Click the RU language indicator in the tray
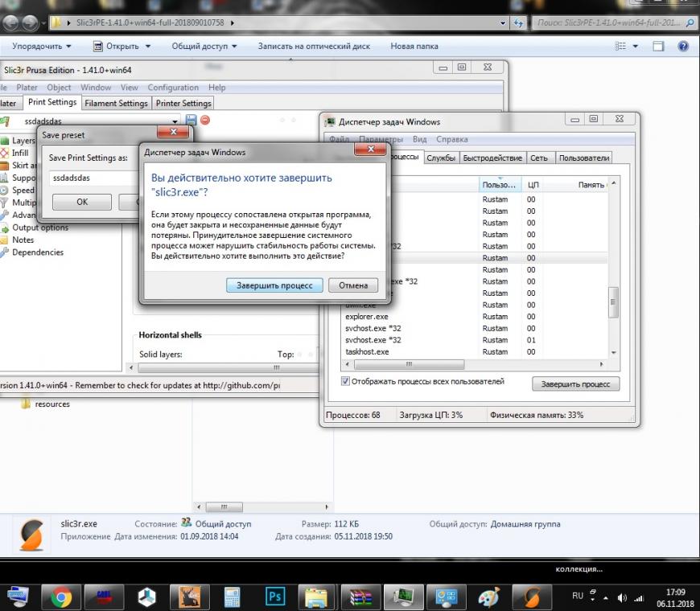 click(x=578, y=596)
